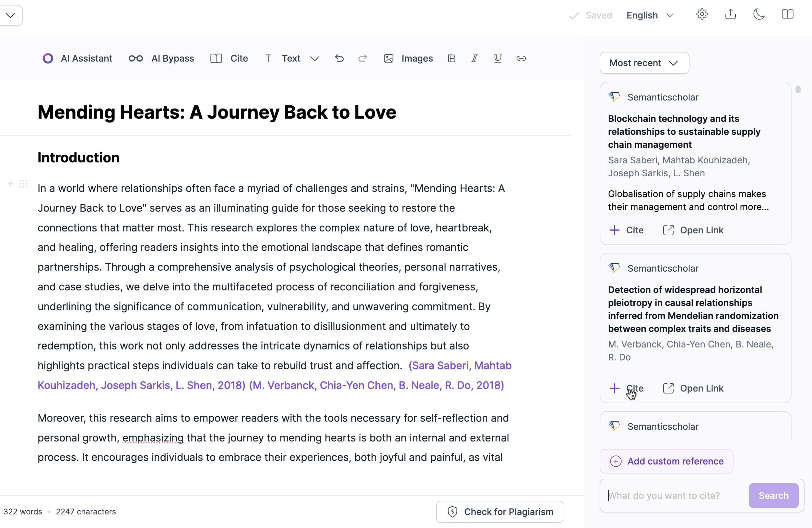Click the undo arrow icon
The image size is (812, 528).
point(339,58)
